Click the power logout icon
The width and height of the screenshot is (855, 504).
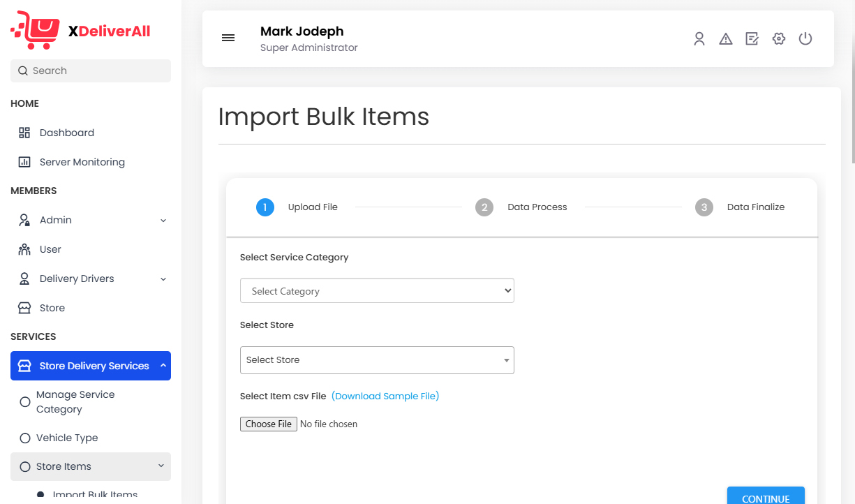[x=805, y=39]
